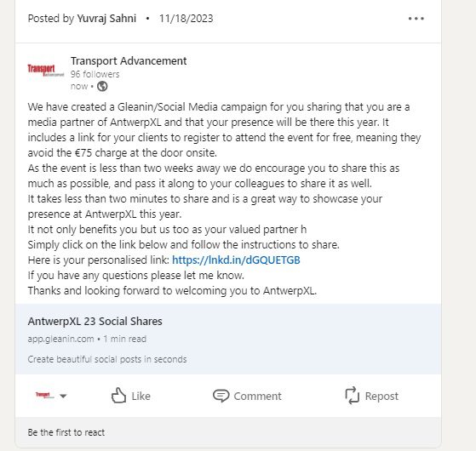The height and width of the screenshot is (451, 476).
Task: Click the Yuvraj Sahni author name
Action: point(106,19)
